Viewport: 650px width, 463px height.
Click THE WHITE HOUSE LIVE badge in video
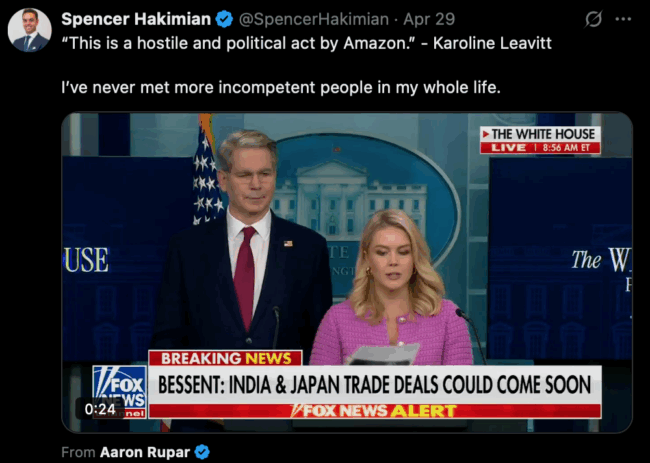(540, 140)
